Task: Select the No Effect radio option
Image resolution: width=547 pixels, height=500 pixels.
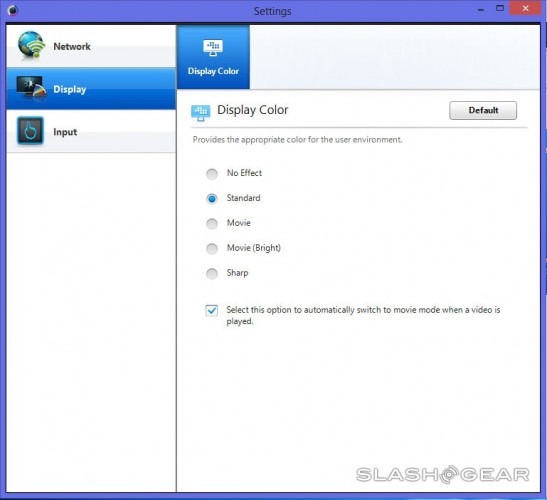Action: [x=212, y=173]
